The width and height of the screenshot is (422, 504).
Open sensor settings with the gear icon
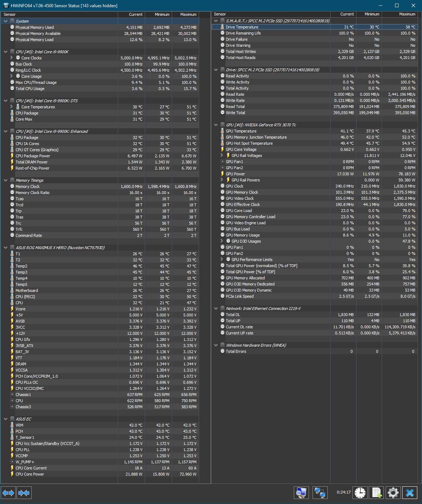(x=393, y=492)
